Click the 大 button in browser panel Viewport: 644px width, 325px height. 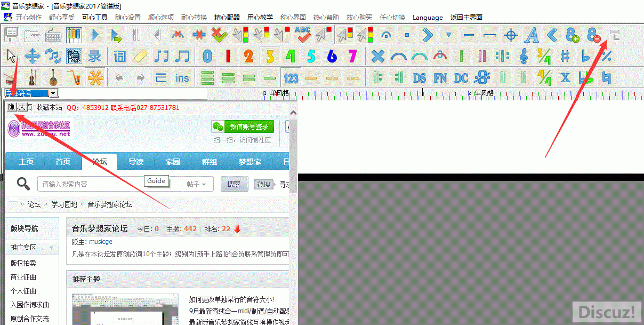[x=22, y=107]
